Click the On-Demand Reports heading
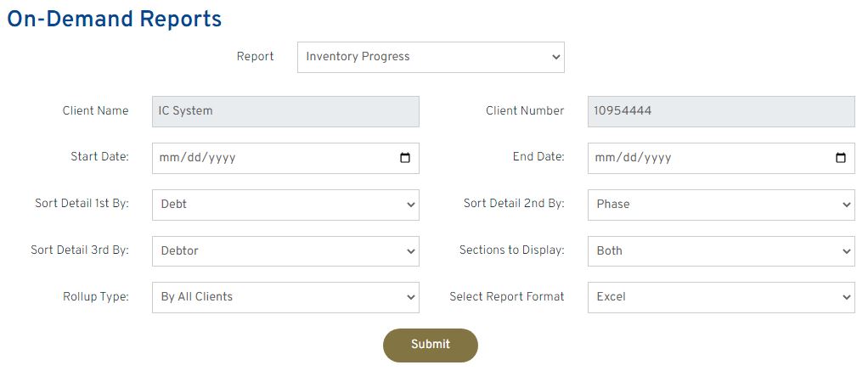This screenshot has width=868, height=382. point(115,19)
